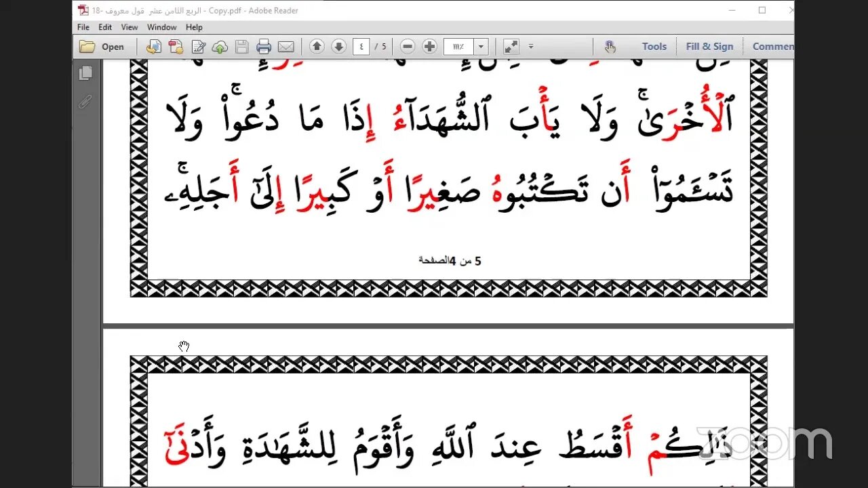Click the page number input field
This screenshot has height=488, width=868.
pos(361,47)
